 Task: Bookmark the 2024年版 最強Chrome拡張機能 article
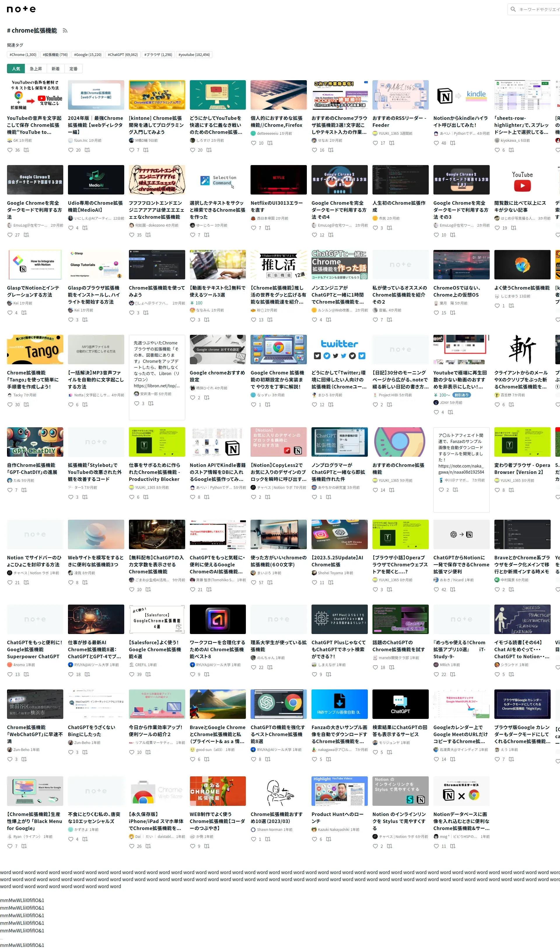pyautogui.click(x=87, y=150)
